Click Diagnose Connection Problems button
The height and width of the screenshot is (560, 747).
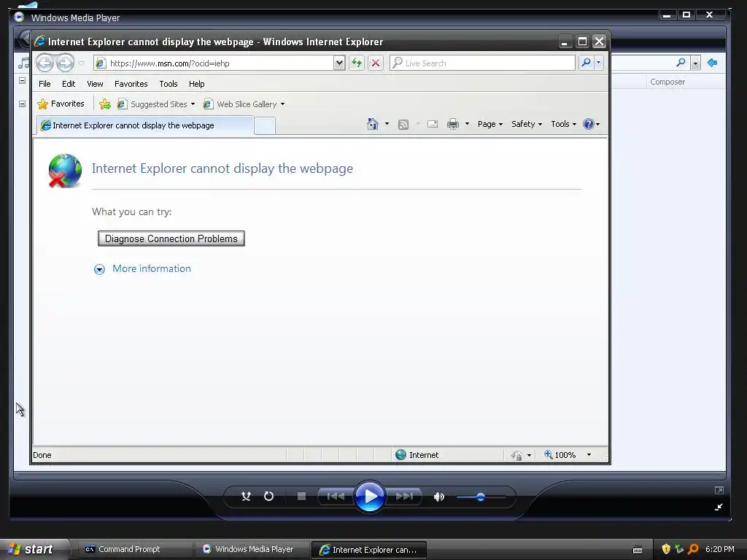click(x=171, y=238)
